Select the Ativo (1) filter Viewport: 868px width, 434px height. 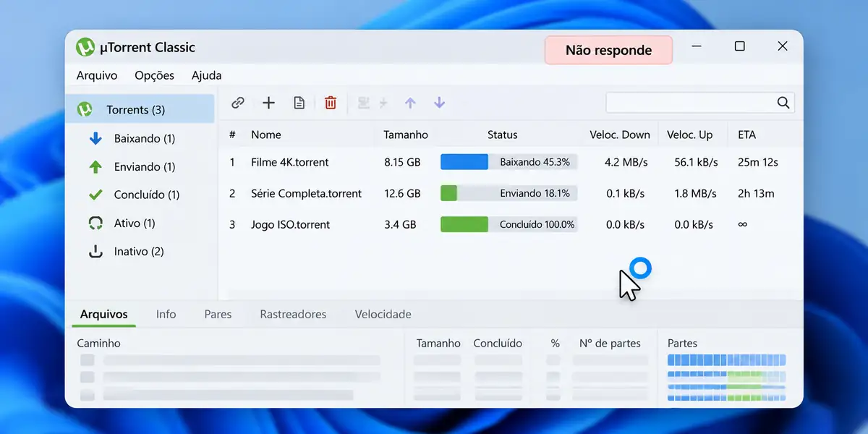tap(135, 223)
